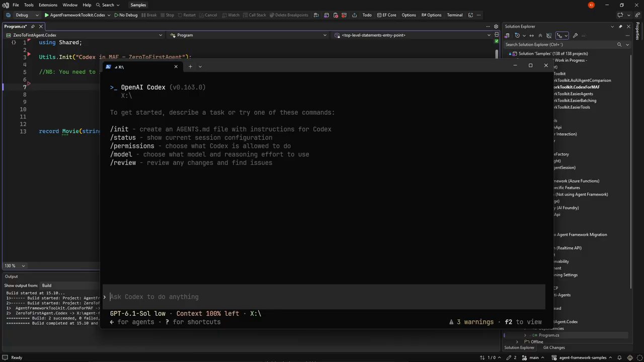Click the pending changes filter clock icon
The width and height of the screenshot is (644, 362).
[517, 36]
